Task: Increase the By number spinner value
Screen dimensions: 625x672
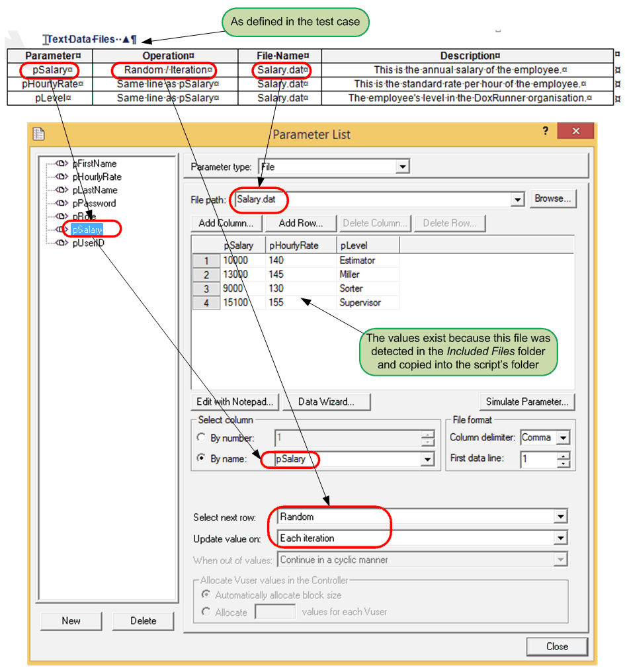Action: 427,434
